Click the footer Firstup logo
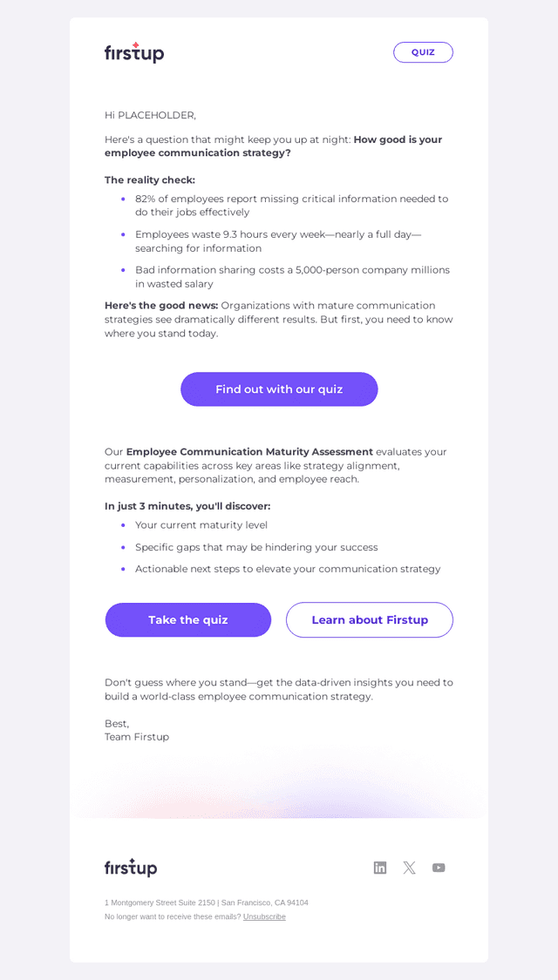This screenshot has height=980, width=558. (x=131, y=868)
